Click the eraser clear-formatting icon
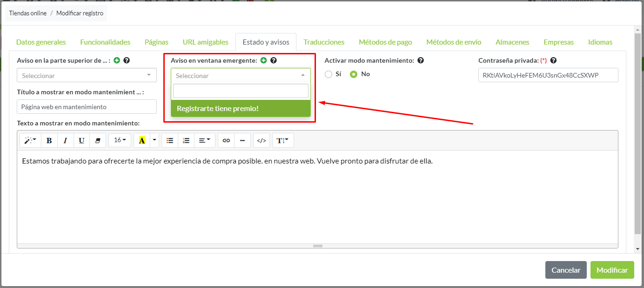 [97, 140]
